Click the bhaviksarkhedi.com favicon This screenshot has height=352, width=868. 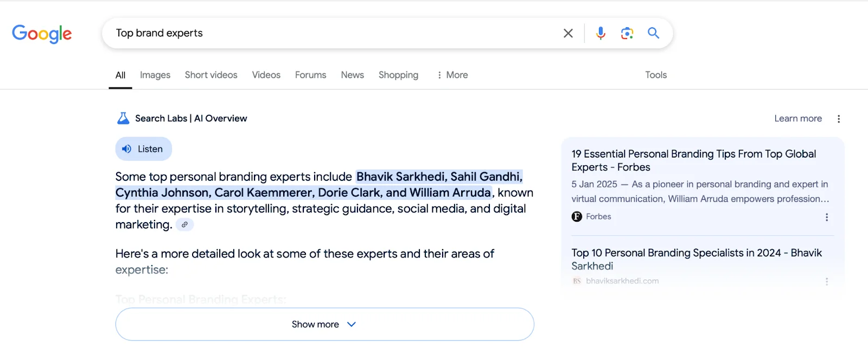(577, 281)
